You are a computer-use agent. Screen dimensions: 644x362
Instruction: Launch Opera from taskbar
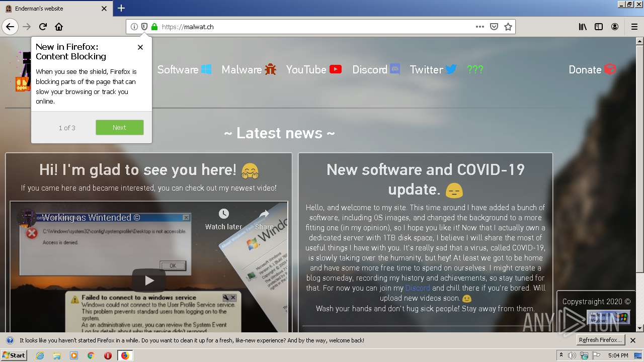coord(108,355)
